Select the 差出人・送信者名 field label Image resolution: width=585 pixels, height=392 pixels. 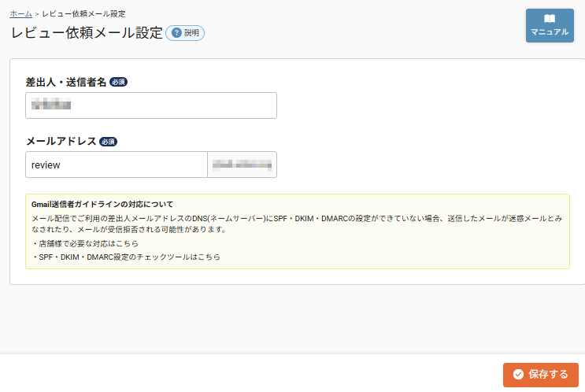pyautogui.click(x=66, y=82)
